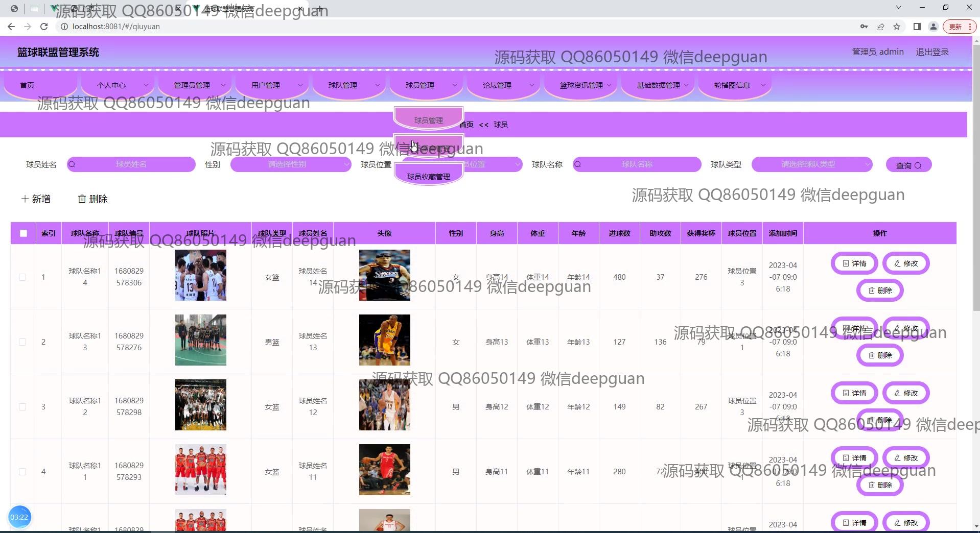Expand the 管理员管理 menu
The width and height of the screenshot is (980, 533).
coord(195,85)
